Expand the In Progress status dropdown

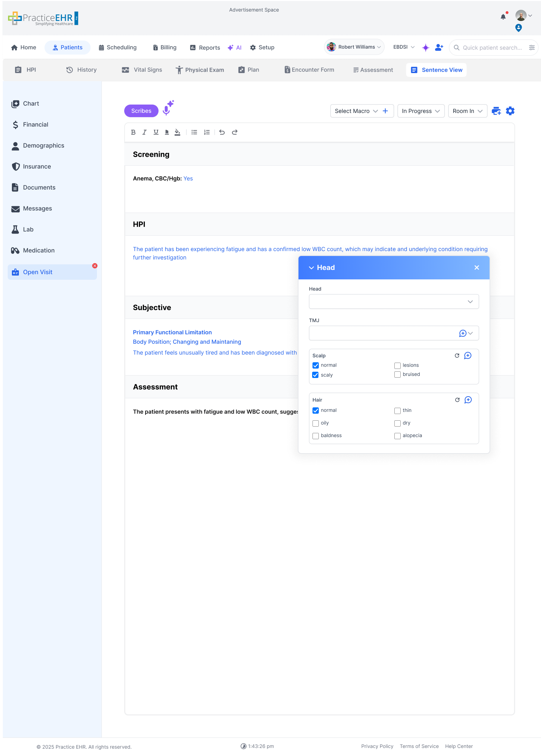pyautogui.click(x=421, y=111)
